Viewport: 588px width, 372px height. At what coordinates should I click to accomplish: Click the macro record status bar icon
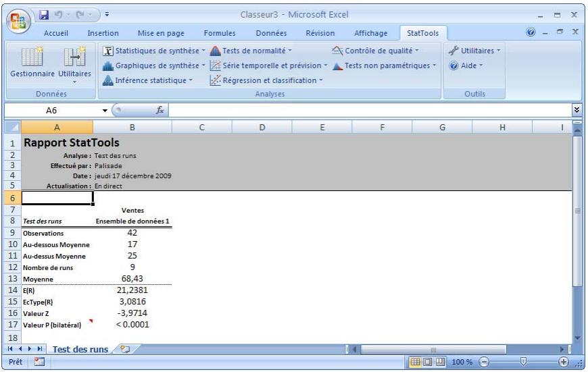click(39, 362)
